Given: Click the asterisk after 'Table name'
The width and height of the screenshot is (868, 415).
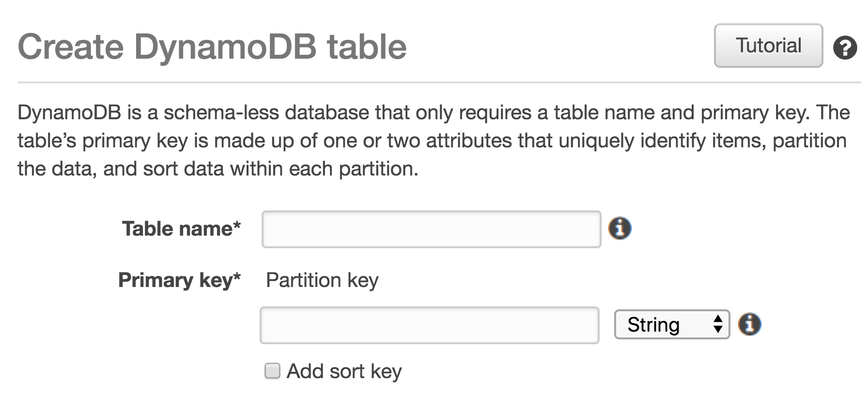Looking at the screenshot, I should 237,225.
